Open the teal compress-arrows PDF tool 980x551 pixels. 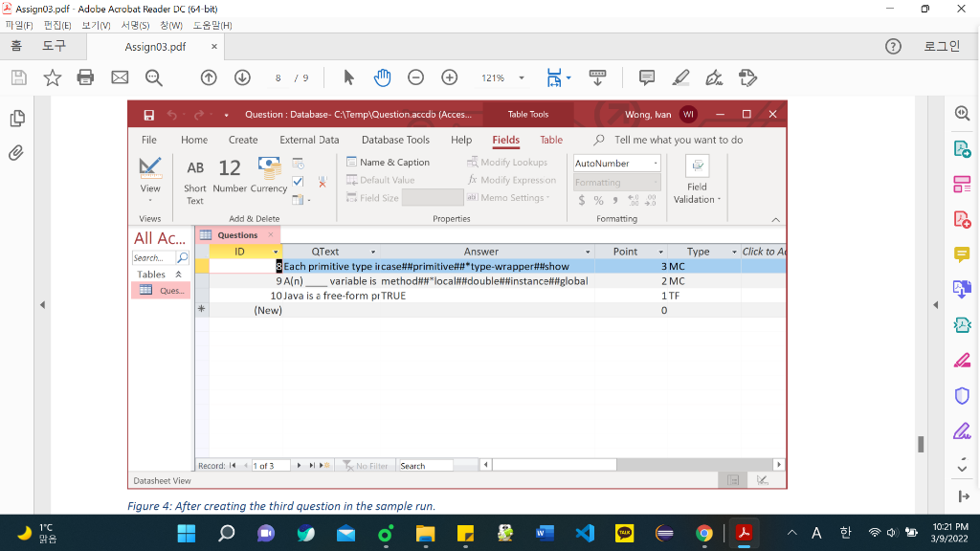point(963,325)
